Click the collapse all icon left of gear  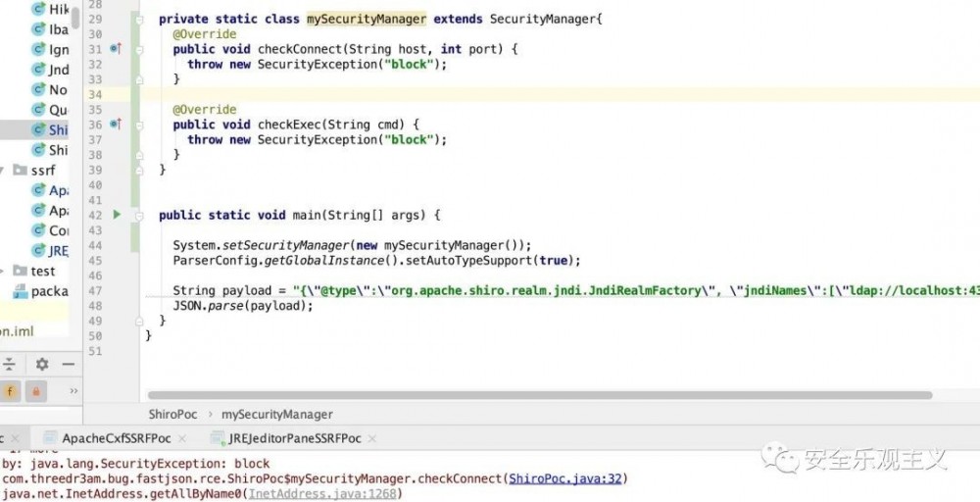coord(9,365)
